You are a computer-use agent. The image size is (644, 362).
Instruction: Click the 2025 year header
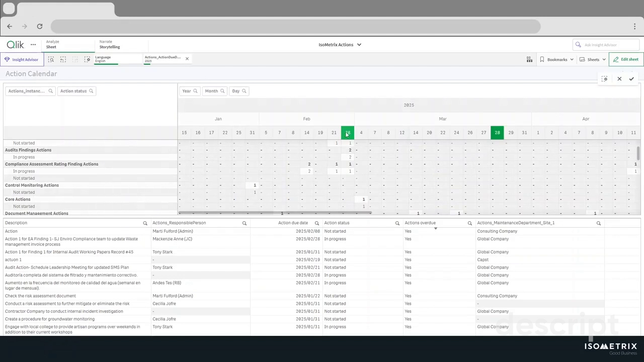409,105
